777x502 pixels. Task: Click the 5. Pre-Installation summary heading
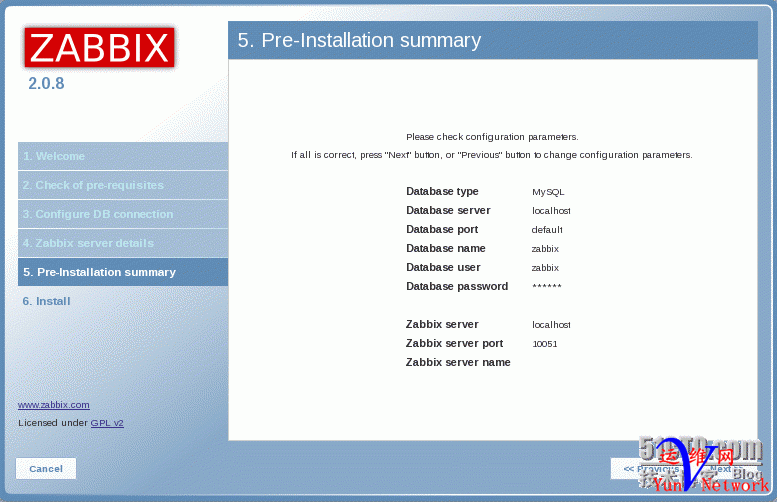tap(359, 40)
